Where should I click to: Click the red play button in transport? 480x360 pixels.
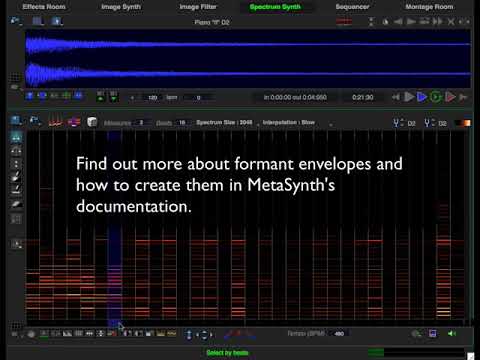click(450, 97)
